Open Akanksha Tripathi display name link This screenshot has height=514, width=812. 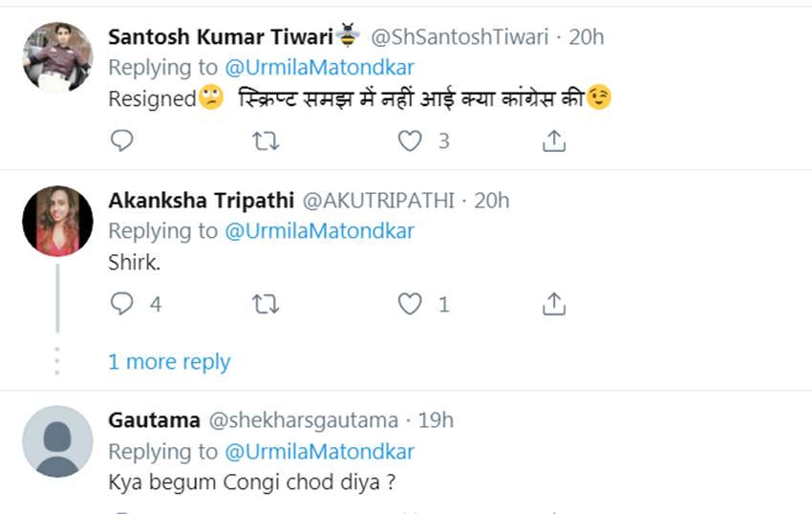(x=202, y=201)
